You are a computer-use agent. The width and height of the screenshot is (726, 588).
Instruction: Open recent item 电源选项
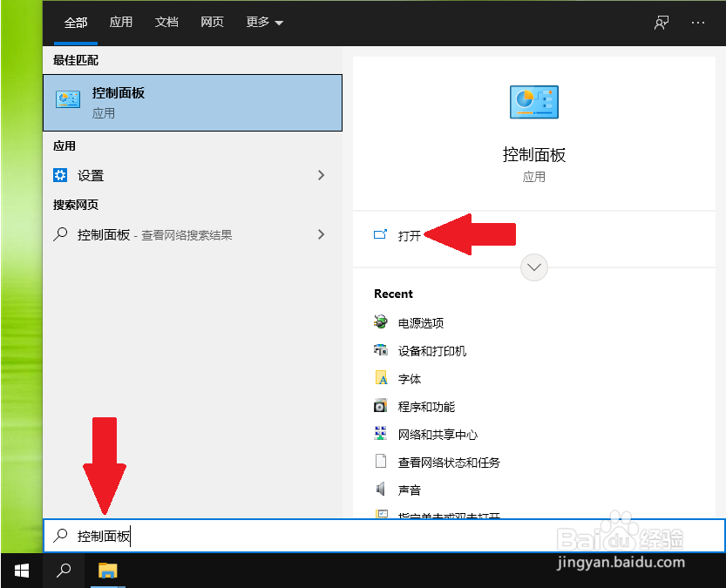(421, 322)
